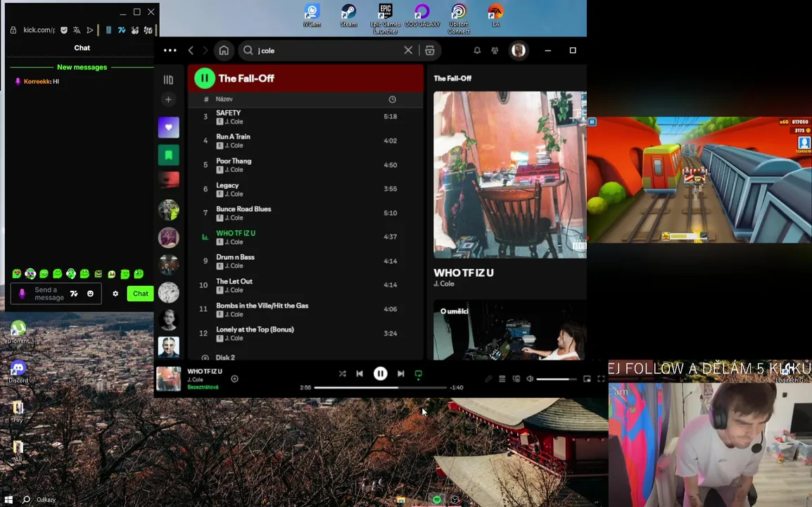Image resolution: width=812 pixels, height=507 pixels.
Task: Click translate icon in browser address bar
Action: coord(77,30)
